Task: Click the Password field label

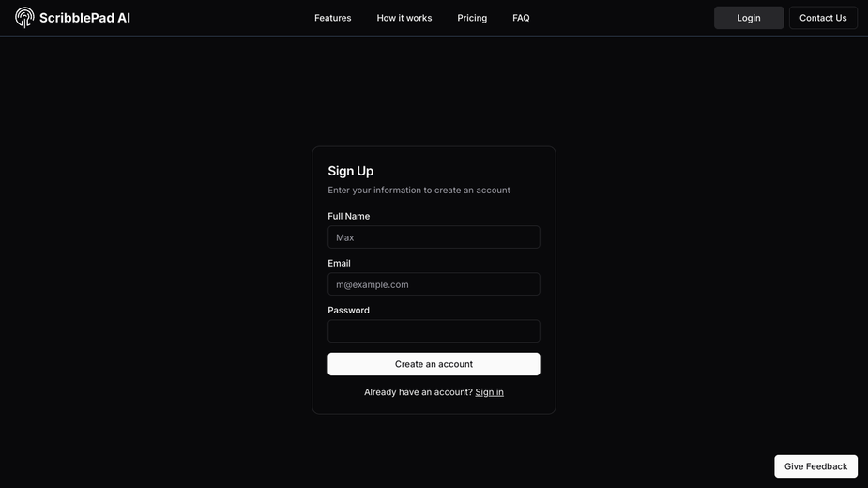Action: (x=348, y=311)
